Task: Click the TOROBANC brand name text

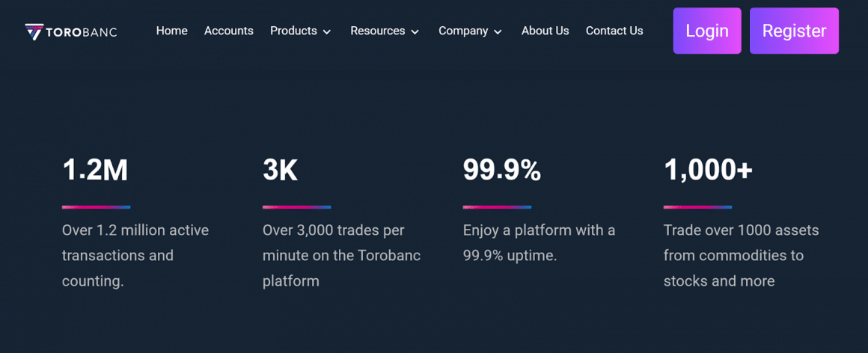Action: pyautogui.click(x=82, y=32)
